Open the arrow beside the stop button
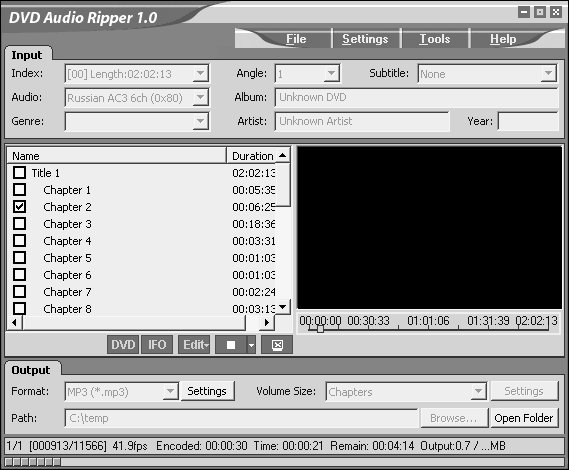 pyautogui.click(x=251, y=344)
